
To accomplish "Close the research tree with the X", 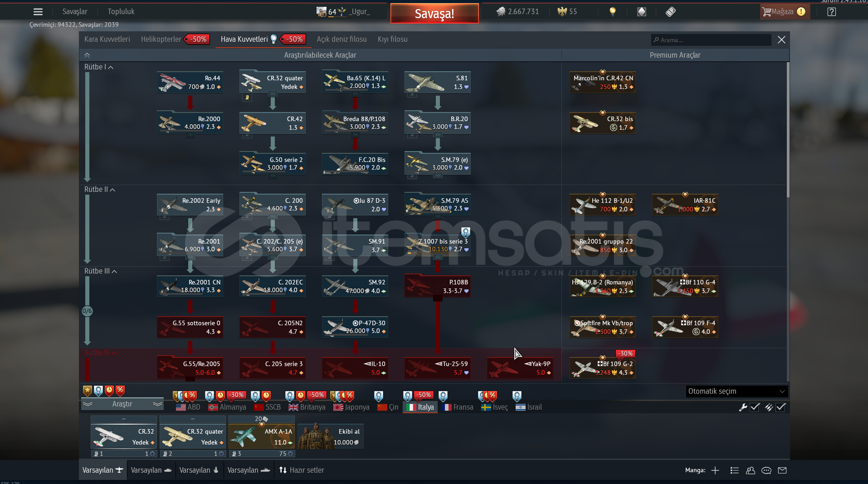I will [x=781, y=40].
